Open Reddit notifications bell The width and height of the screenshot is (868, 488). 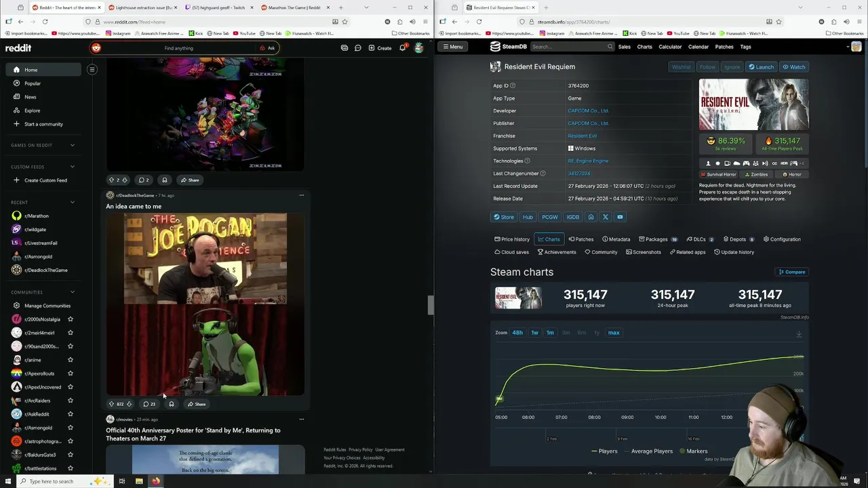(x=402, y=48)
